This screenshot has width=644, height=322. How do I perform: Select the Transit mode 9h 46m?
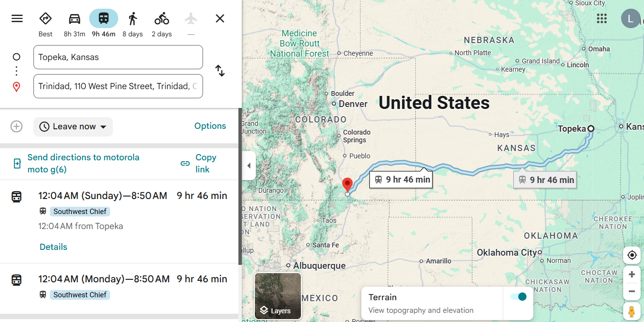coord(104,24)
